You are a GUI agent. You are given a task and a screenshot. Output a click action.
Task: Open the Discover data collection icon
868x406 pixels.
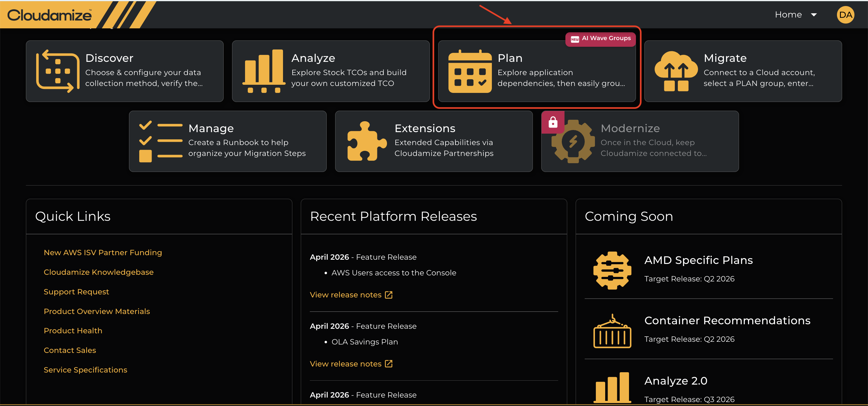pyautogui.click(x=58, y=71)
